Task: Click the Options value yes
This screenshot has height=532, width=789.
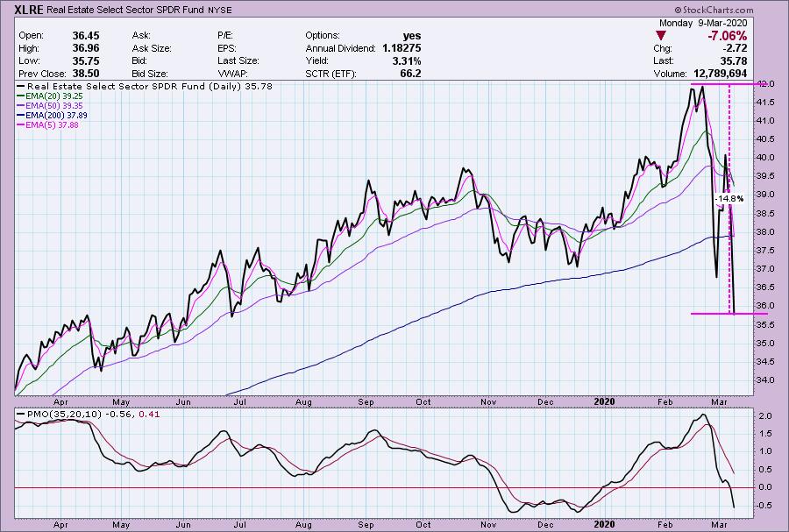Action: pyautogui.click(x=412, y=36)
